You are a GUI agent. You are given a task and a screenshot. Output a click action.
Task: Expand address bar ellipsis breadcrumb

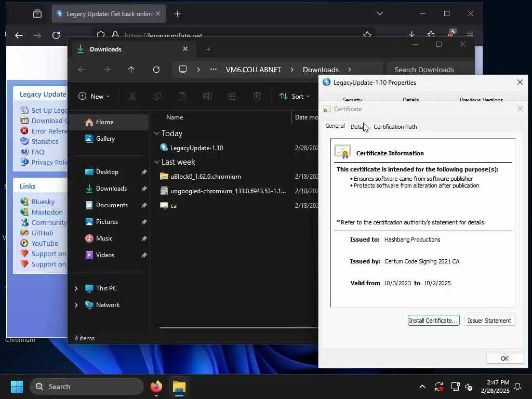(214, 69)
